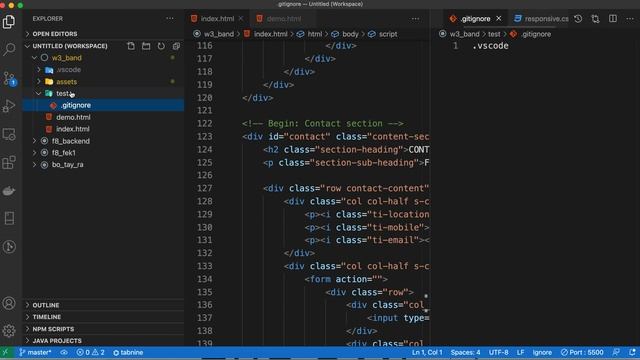Click the open changes icon in right editor
The image size is (640, 360).
pyautogui.click(x=596, y=18)
